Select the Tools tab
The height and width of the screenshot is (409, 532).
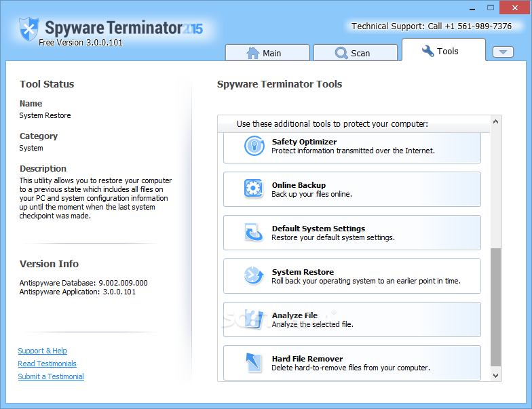[x=444, y=50]
